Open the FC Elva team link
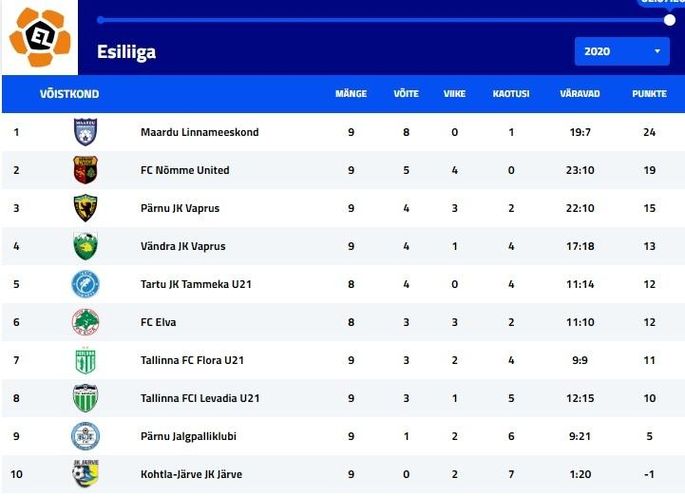 (x=158, y=322)
